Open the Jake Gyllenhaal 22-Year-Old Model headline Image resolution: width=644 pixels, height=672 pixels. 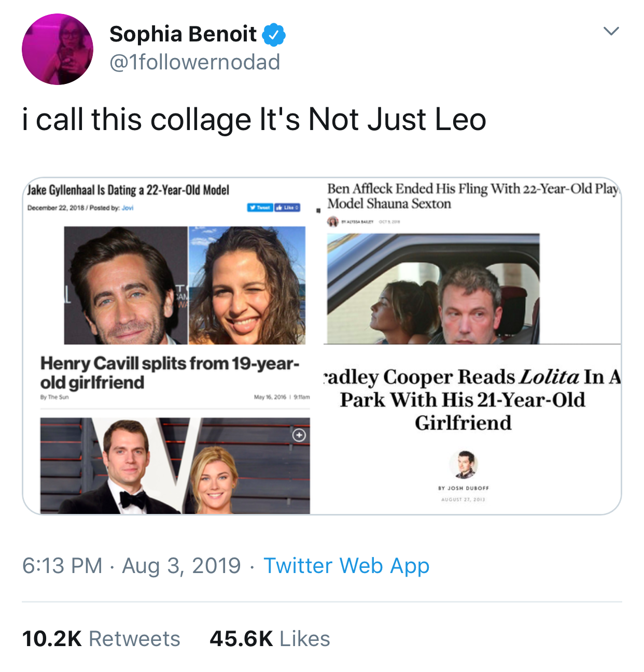[128, 190]
